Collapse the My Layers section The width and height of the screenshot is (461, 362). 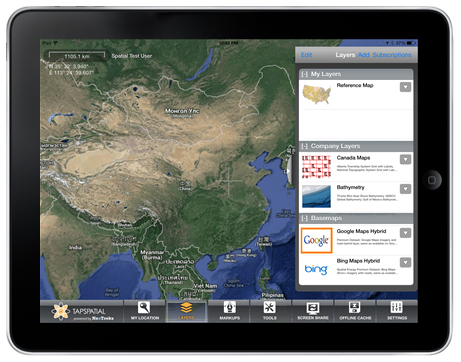click(x=304, y=74)
